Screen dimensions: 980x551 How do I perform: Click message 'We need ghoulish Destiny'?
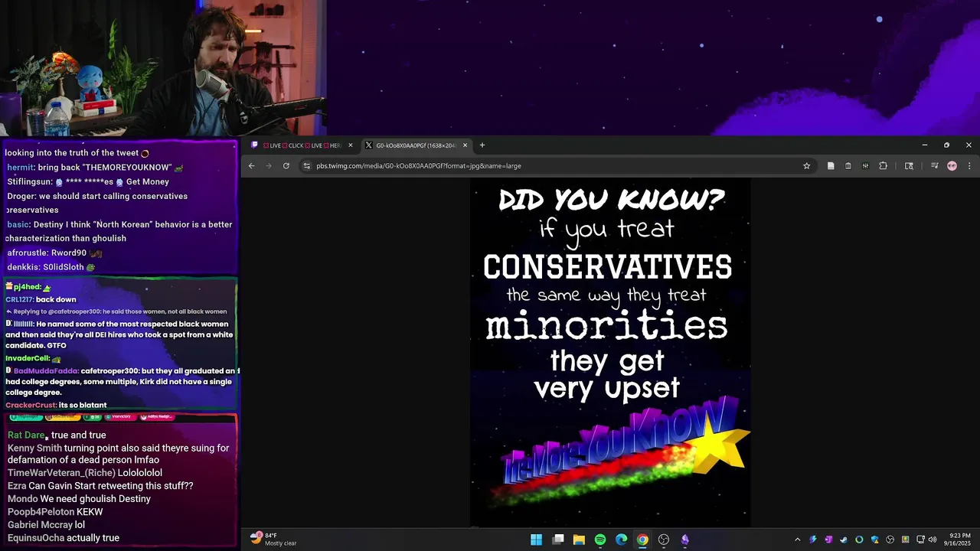(96, 499)
